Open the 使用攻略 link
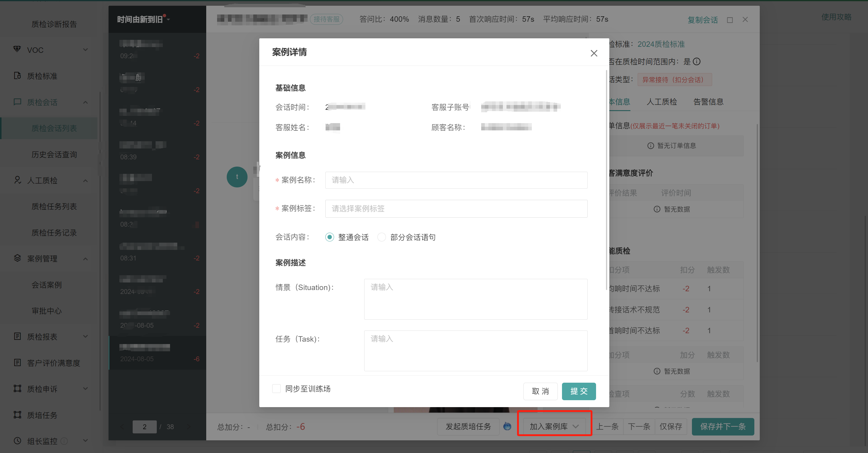The width and height of the screenshot is (868, 453). (x=836, y=17)
